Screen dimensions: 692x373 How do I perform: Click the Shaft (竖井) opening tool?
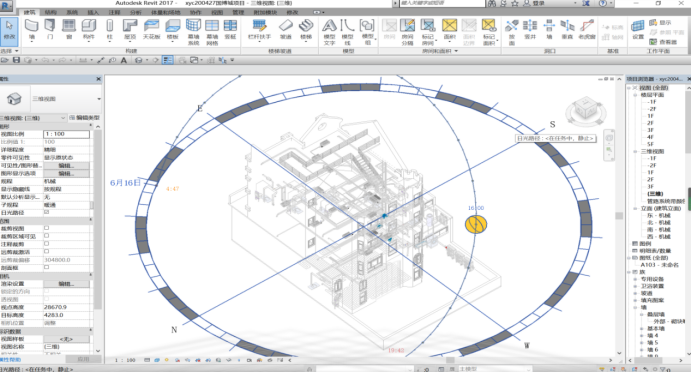[530, 30]
